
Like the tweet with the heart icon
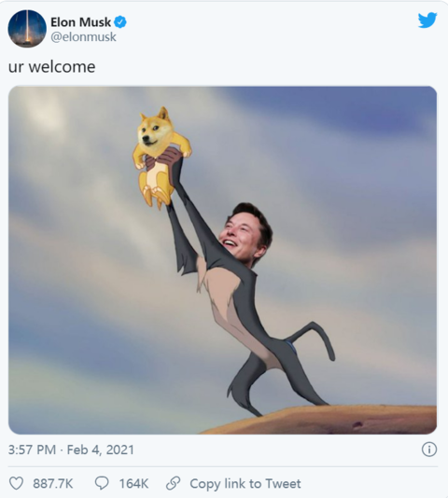16,483
